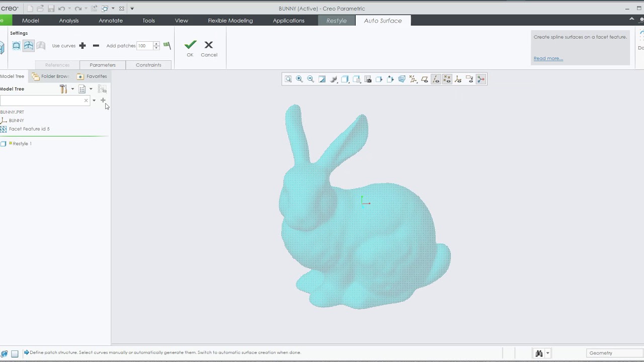Viewport: 644px width, 362px height.
Task: Click the green flag generate patches icon
Action: [167, 46]
